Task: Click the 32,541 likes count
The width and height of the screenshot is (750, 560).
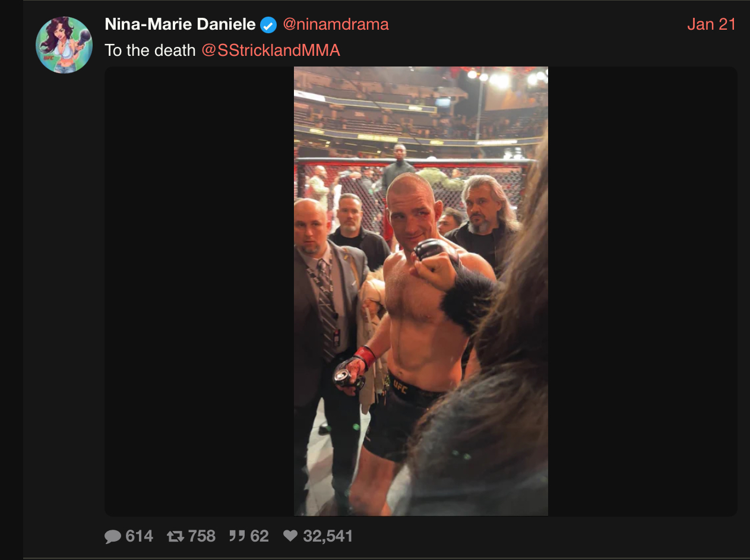Action: tap(328, 537)
